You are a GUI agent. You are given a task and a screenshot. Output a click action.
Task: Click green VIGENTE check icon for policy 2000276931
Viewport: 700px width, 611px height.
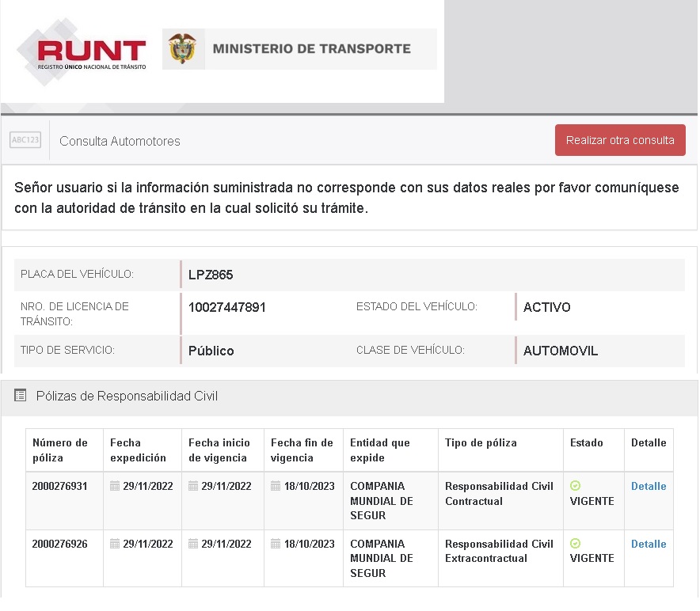(576, 486)
